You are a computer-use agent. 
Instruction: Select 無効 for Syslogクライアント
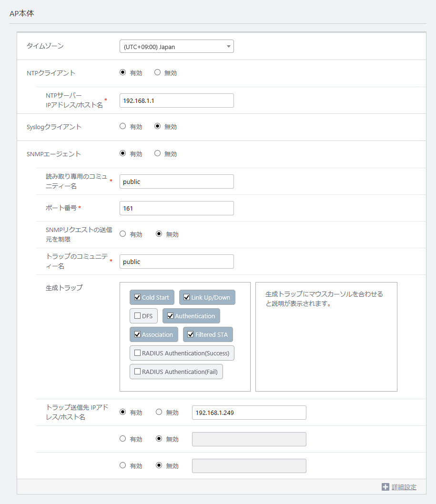click(157, 126)
